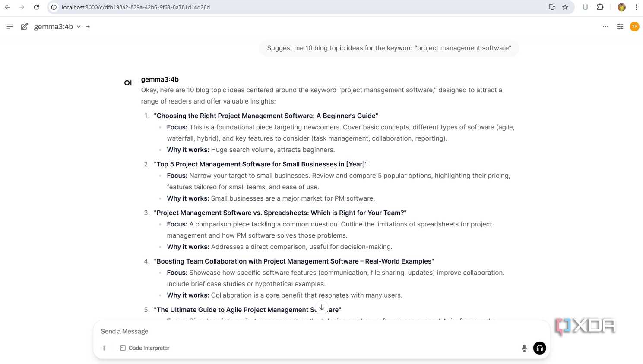
Task: Bookmark this page with star icon
Action: click(x=565, y=7)
